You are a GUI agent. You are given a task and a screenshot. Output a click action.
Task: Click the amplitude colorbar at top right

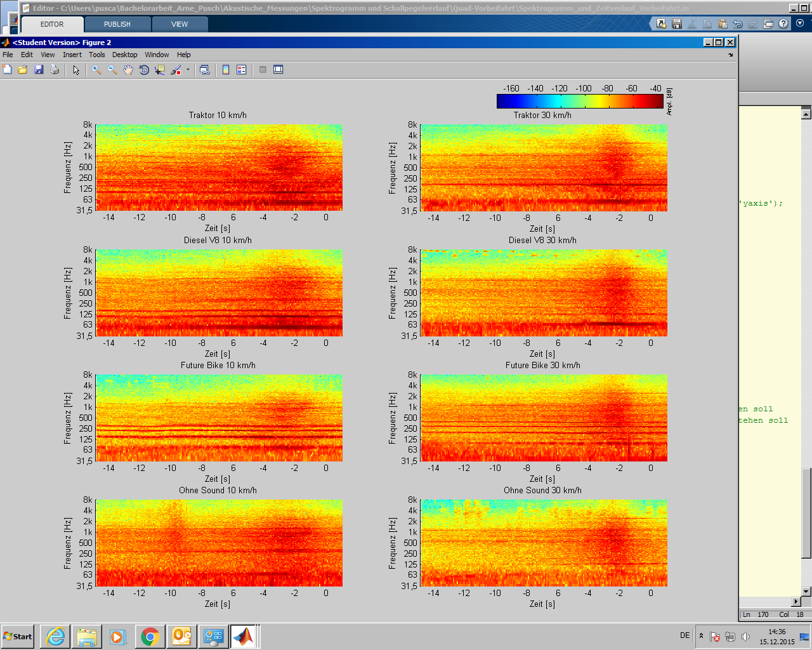point(580,102)
